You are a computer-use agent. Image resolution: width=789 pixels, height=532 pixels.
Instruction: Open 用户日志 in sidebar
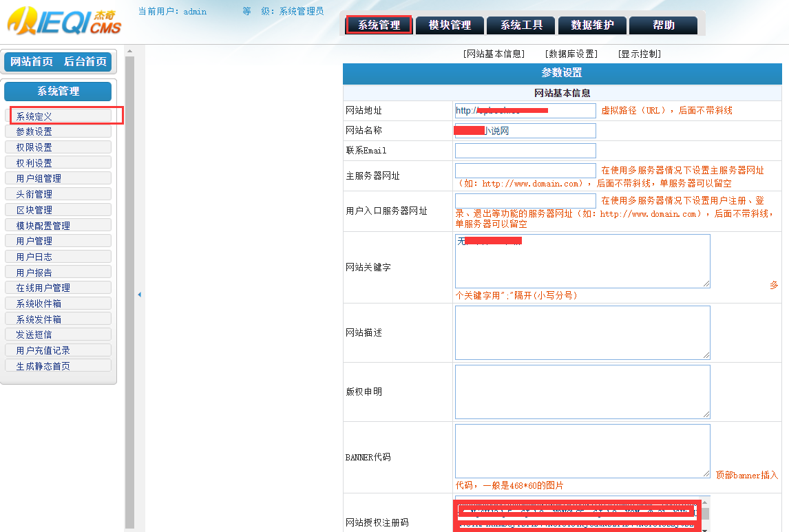tap(58, 257)
